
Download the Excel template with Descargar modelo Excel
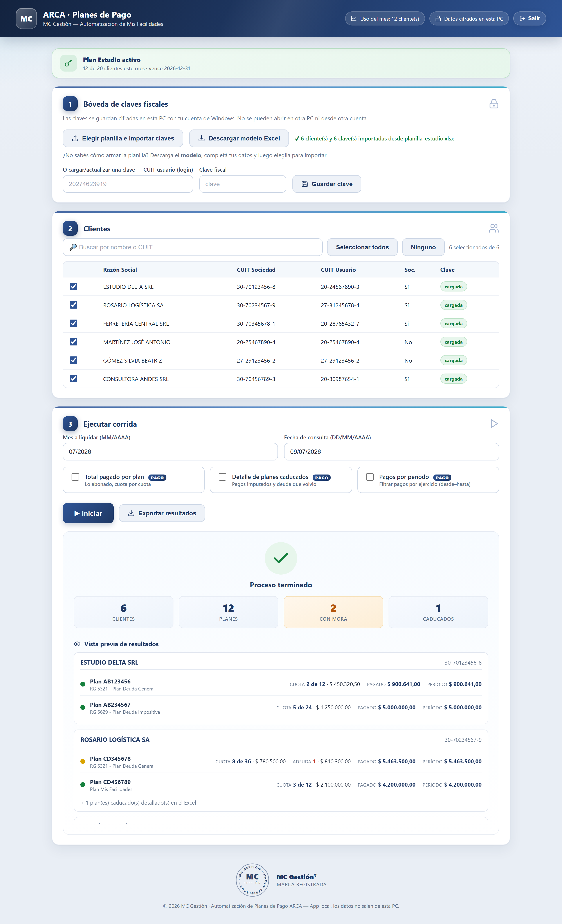click(239, 138)
